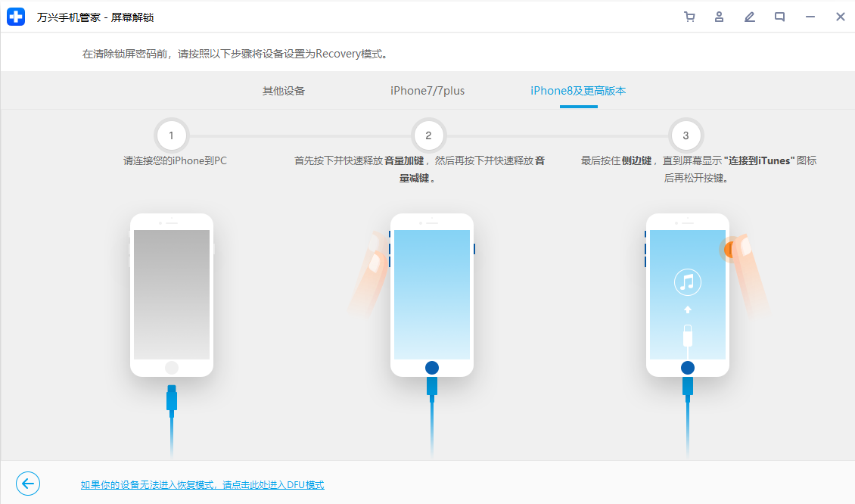Select step circle 1

click(171, 135)
